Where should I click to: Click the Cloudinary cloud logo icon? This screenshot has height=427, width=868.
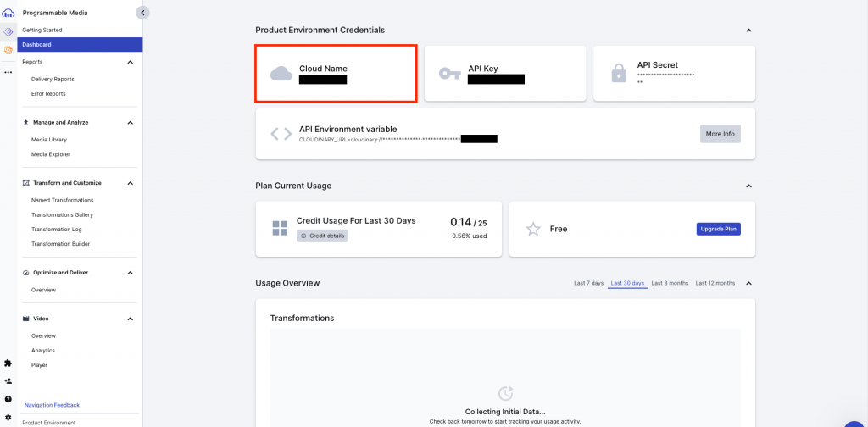pos(8,13)
